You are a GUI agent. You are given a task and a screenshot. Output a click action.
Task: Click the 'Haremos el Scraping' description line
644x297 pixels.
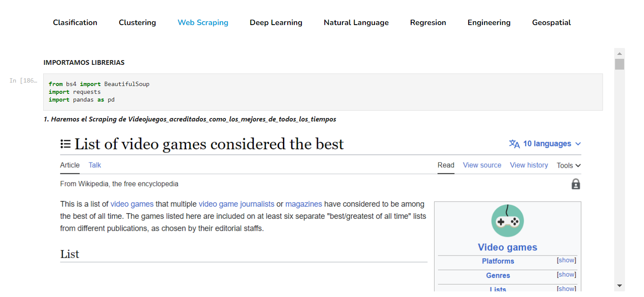click(190, 119)
